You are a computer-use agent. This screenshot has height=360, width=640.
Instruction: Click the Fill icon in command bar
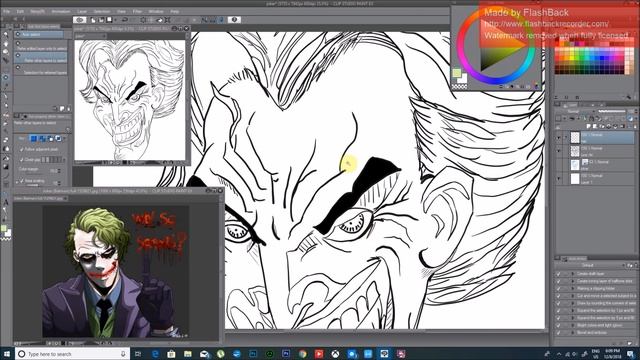[160, 20]
